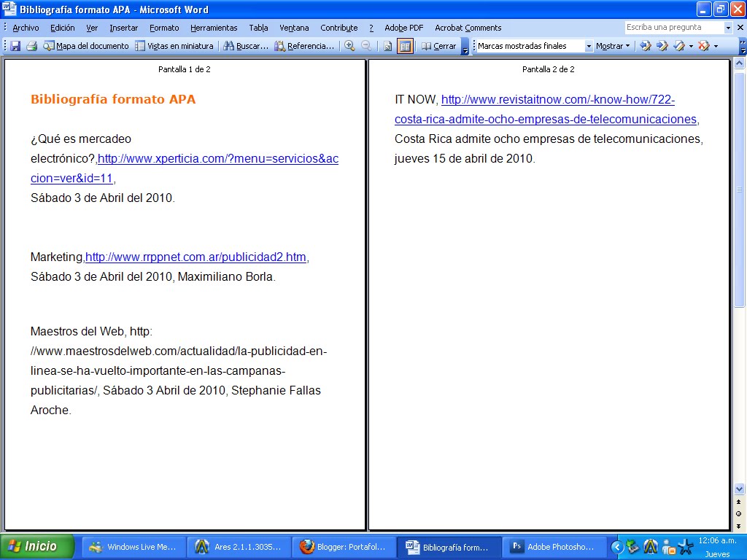Click the Guardar save icon

16,45
